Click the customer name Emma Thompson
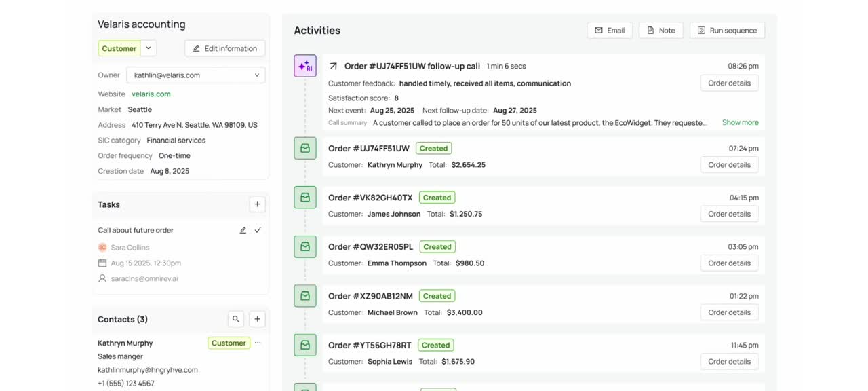The height and width of the screenshot is (391, 868). 397,263
